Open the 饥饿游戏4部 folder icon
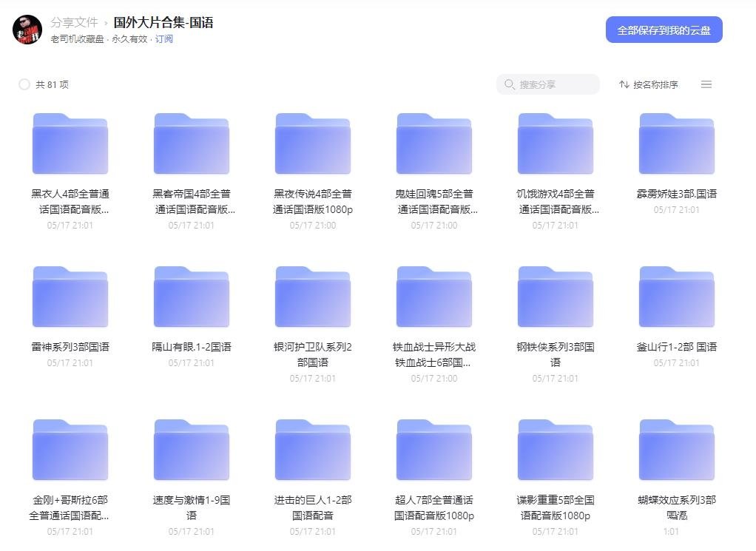This screenshot has width=756, height=551. point(554,143)
